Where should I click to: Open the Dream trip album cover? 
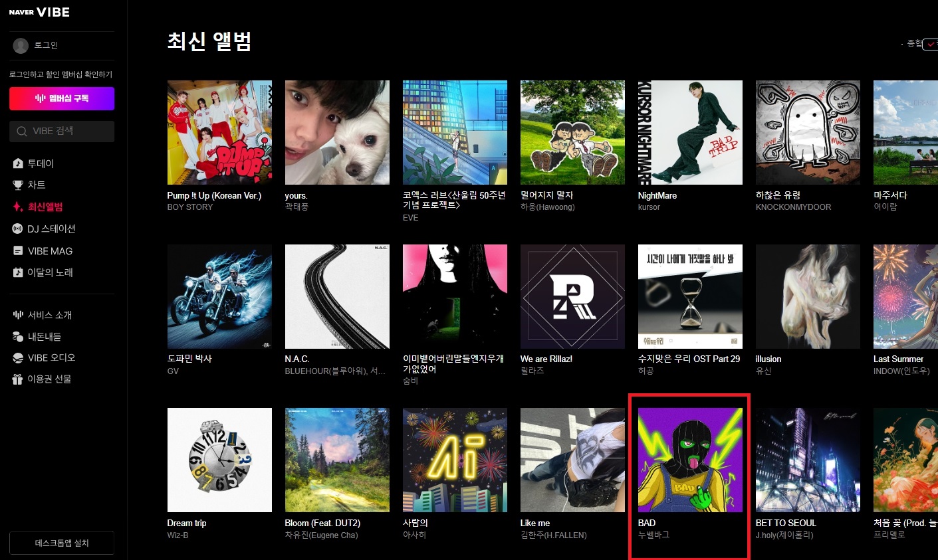click(x=219, y=460)
